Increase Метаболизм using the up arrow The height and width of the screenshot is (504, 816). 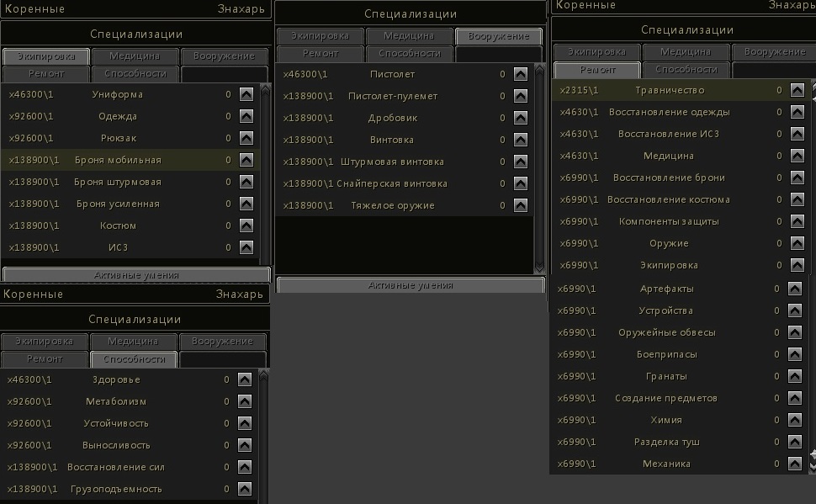244,401
